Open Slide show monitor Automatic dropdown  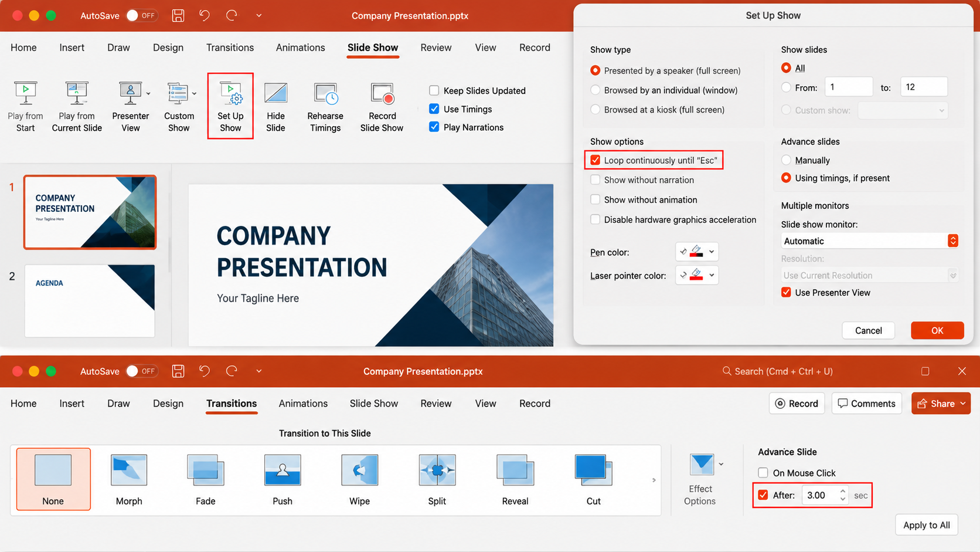(870, 241)
